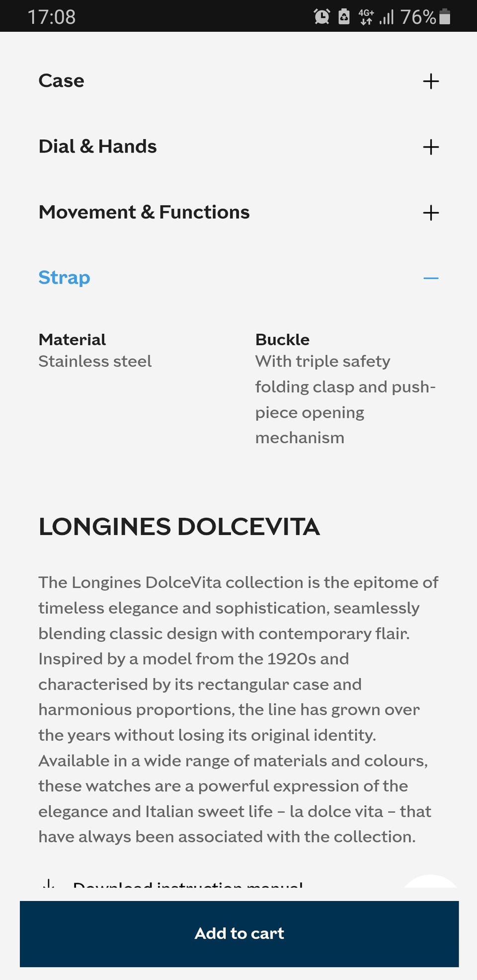Tap the 4G+ network indicator
This screenshot has width=477, height=980.
[366, 17]
